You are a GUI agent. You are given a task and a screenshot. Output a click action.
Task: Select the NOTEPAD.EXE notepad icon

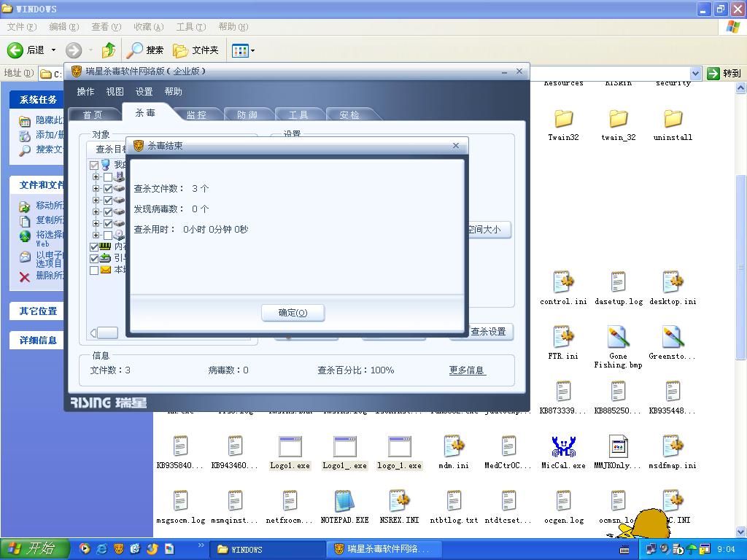(x=344, y=501)
